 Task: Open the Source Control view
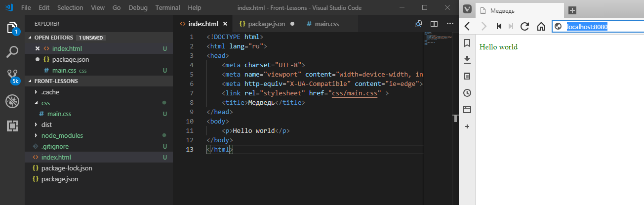click(13, 76)
